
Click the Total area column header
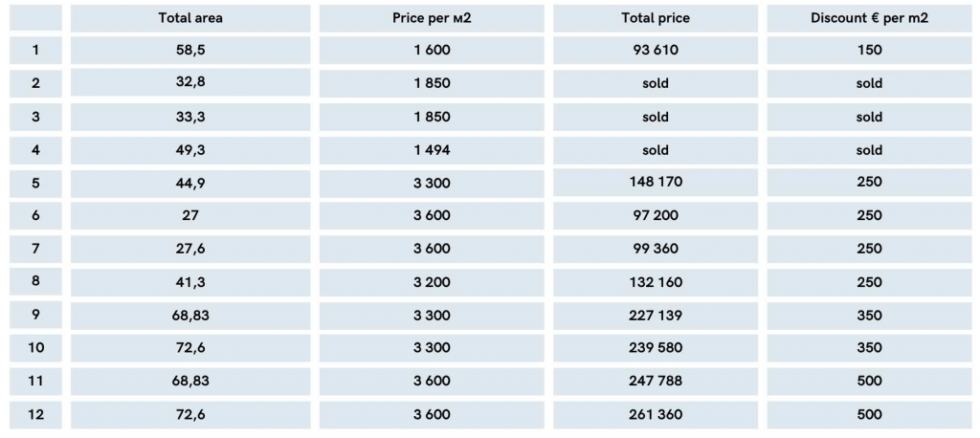tap(190, 18)
